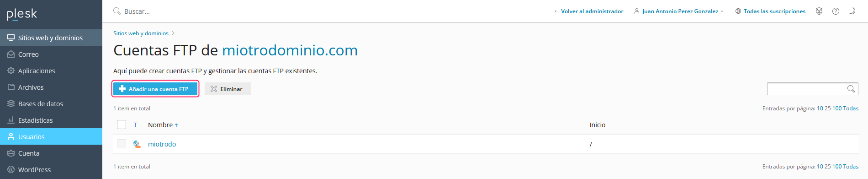Viewport: 868px width, 179px height.
Task: Click the Sitios web y dominios breadcrumb
Action: click(x=141, y=33)
